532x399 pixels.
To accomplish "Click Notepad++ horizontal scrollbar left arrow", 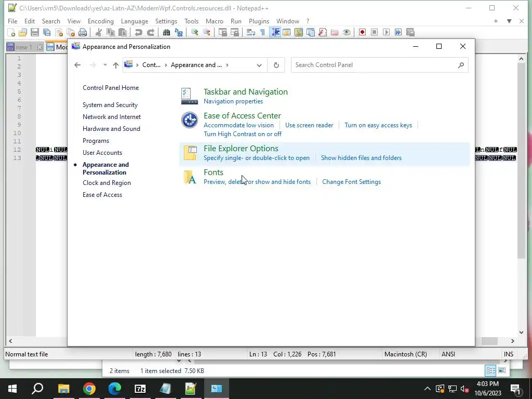I will (10, 341).
